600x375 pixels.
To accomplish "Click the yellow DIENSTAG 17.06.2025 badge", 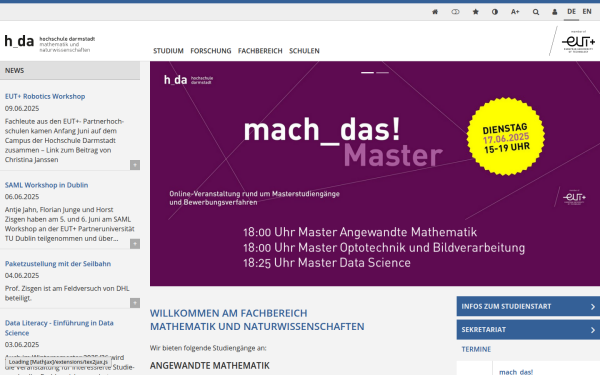I will click(x=506, y=137).
